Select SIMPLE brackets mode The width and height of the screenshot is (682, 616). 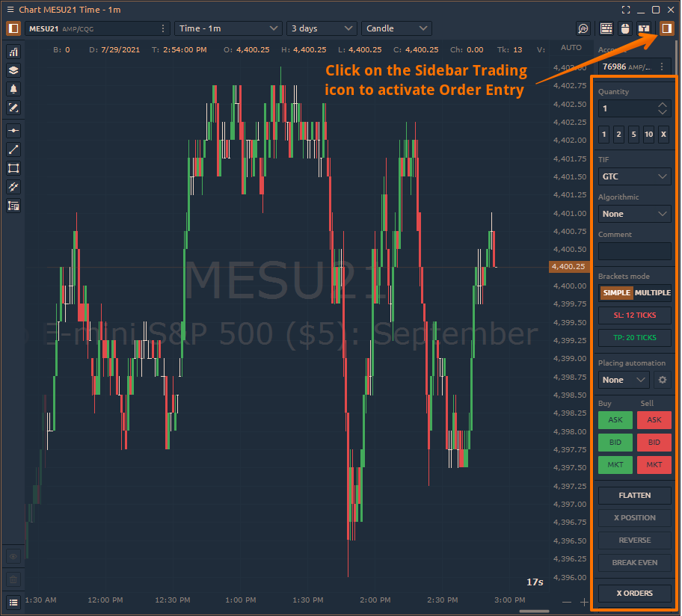[x=616, y=293]
